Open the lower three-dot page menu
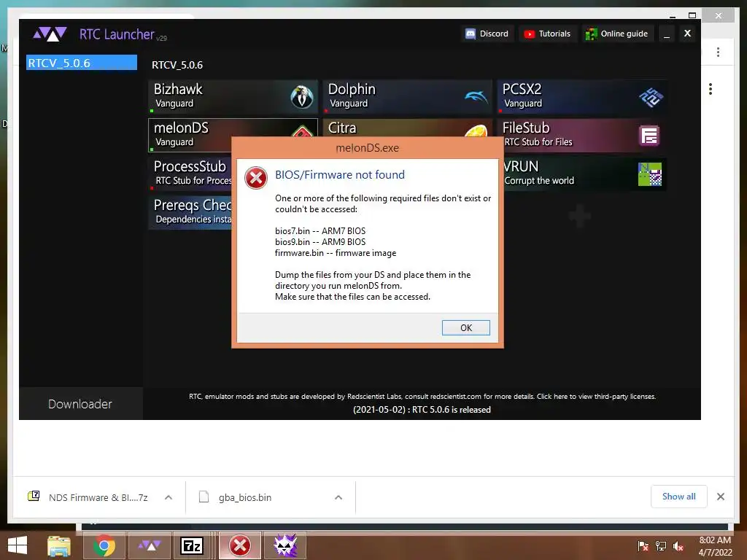Viewport: 747px width, 560px height. click(711, 89)
